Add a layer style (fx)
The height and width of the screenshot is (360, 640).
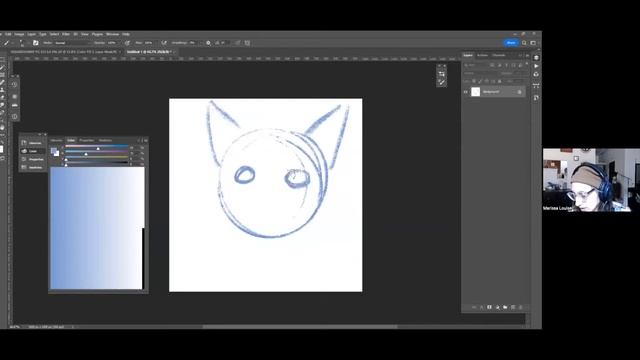point(482,307)
